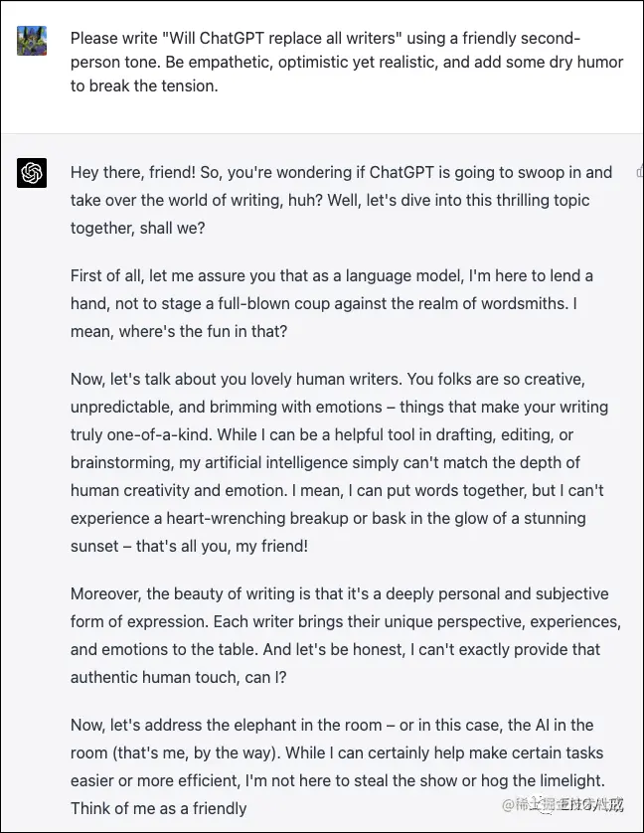Click the pixel-art user avatar thumbnail
Image resolution: width=644 pixels, height=833 pixels.
tap(32, 44)
